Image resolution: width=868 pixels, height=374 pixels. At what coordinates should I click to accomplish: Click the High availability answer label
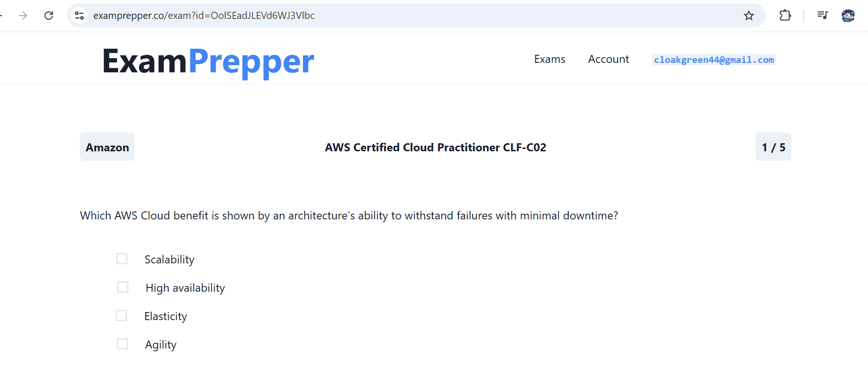[185, 288]
